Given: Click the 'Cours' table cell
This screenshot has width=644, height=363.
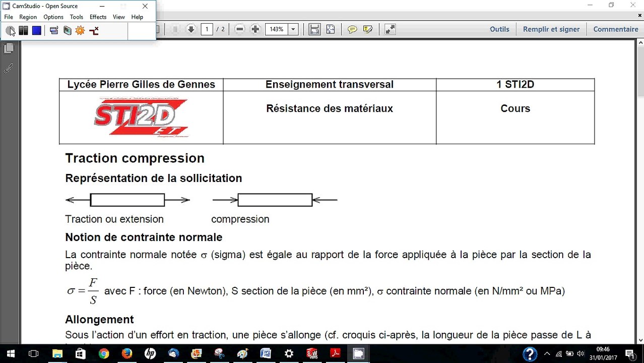Looking at the screenshot, I should coord(515,117).
